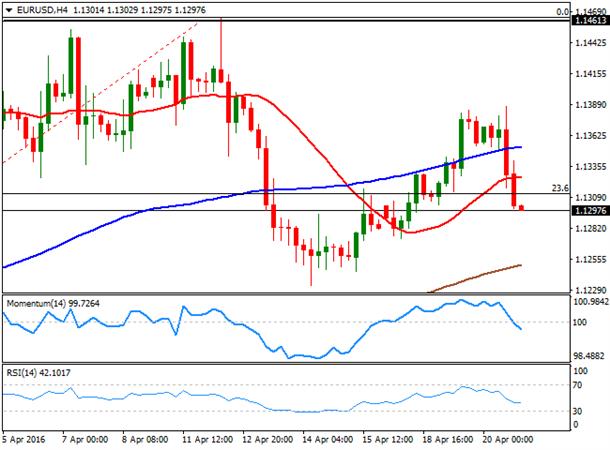610x450 pixels.
Task: Select the 1.14613 price label on axis
Action: coord(590,21)
